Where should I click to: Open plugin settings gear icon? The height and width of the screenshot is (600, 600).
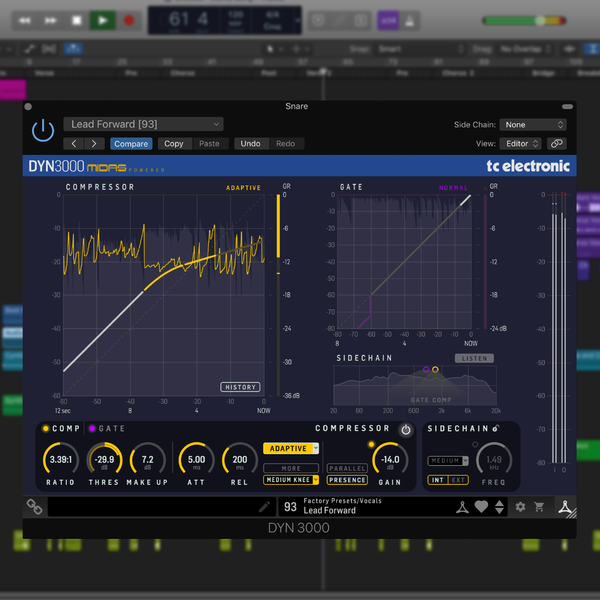click(520, 507)
